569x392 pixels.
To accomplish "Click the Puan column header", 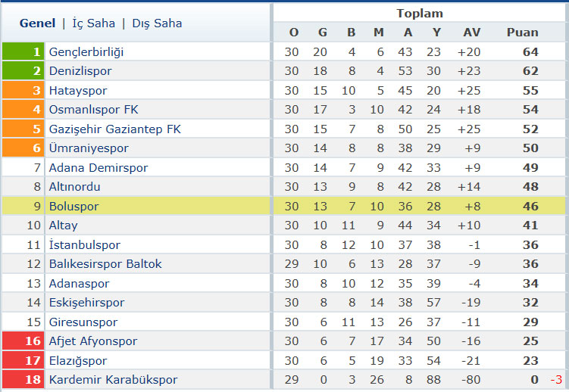I will pyautogui.click(x=522, y=33).
